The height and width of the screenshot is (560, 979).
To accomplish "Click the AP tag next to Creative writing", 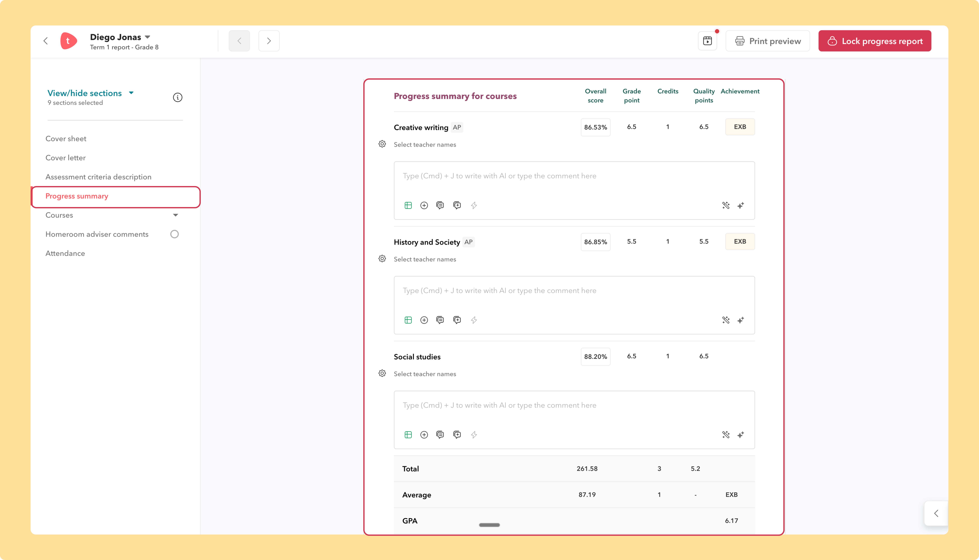I will coord(457,127).
